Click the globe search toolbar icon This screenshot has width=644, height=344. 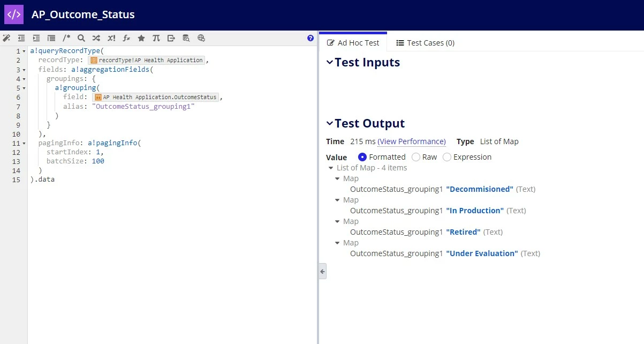[x=201, y=38]
